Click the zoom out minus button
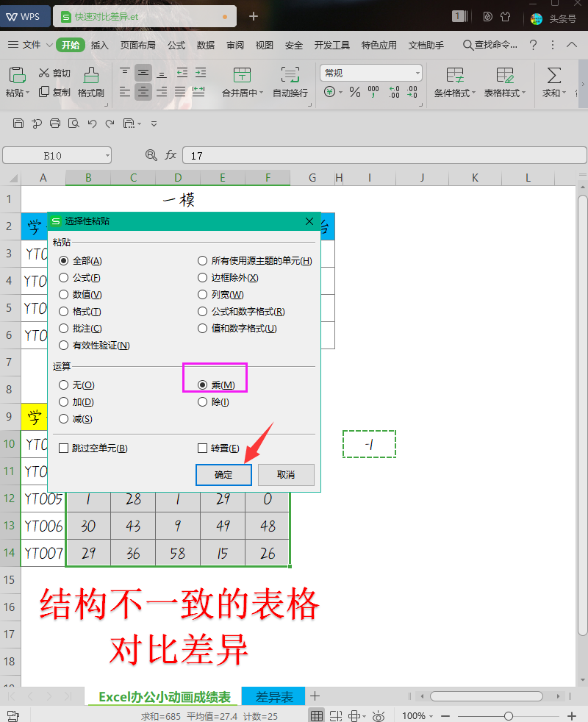The width and height of the screenshot is (588, 722). coord(445,716)
